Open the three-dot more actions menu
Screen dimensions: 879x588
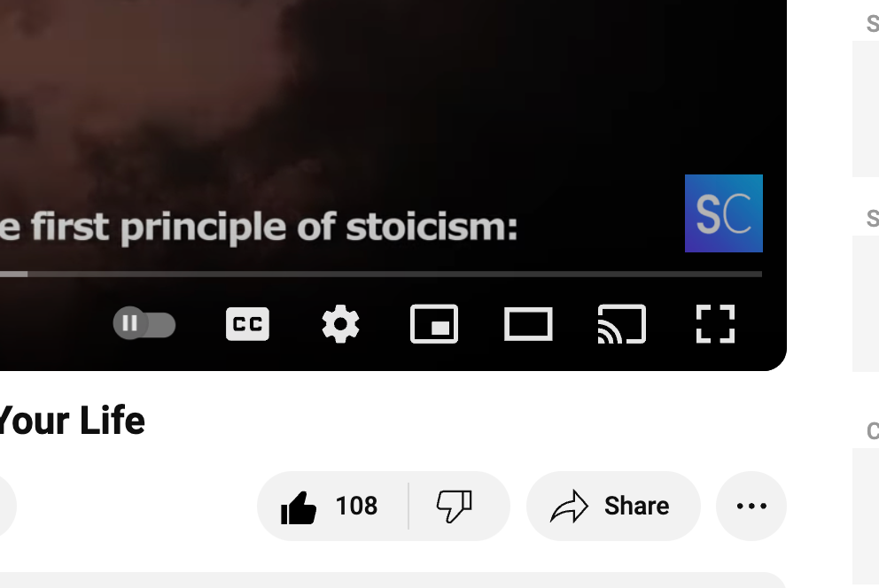coord(751,507)
